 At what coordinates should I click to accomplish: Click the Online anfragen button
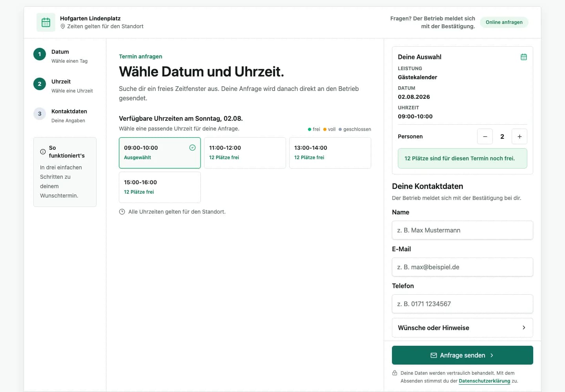click(504, 22)
